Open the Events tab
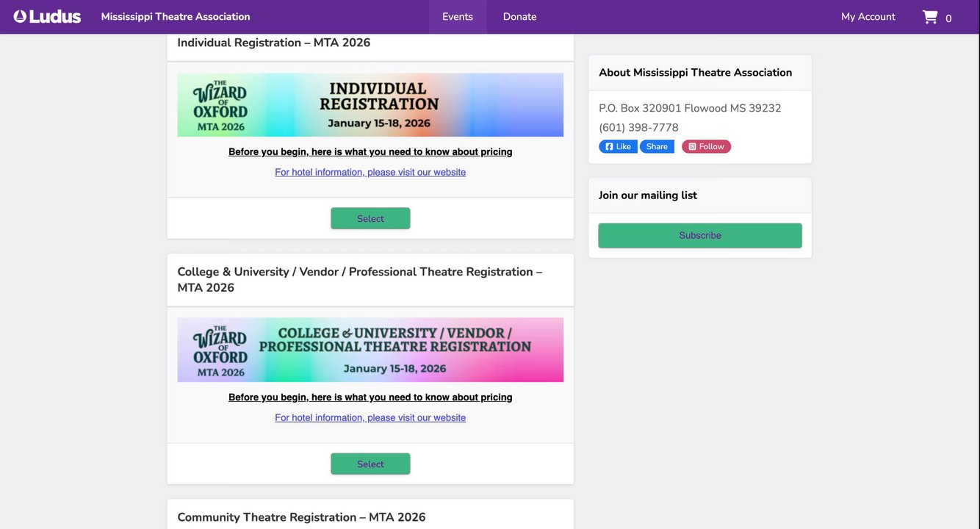Screen dimensions: 980x529 (x=458, y=16)
